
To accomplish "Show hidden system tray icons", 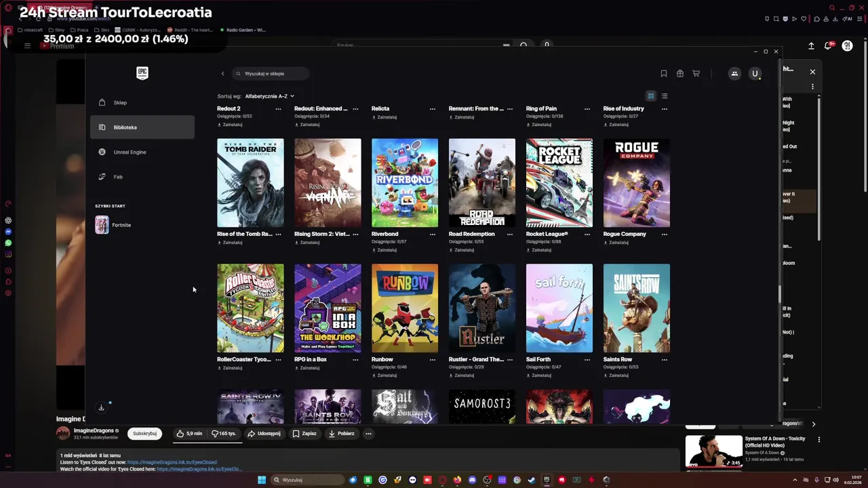I will point(795,480).
